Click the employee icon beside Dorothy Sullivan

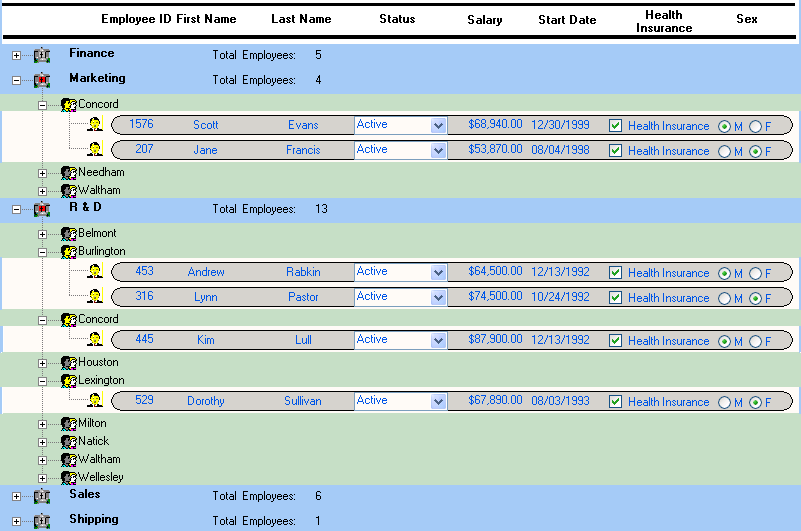[95, 401]
